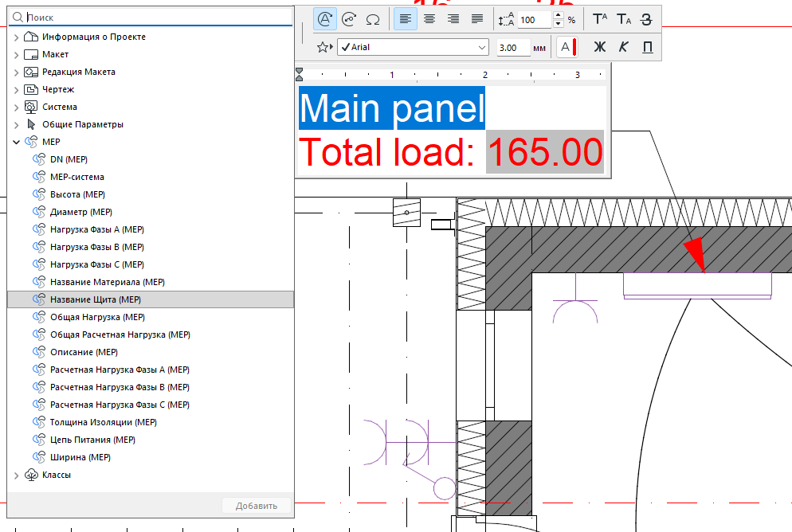The height and width of the screenshot is (532, 792).
Task: Select Название Щита (MEP) in the list
Action: pyautogui.click(x=151, y=299)
